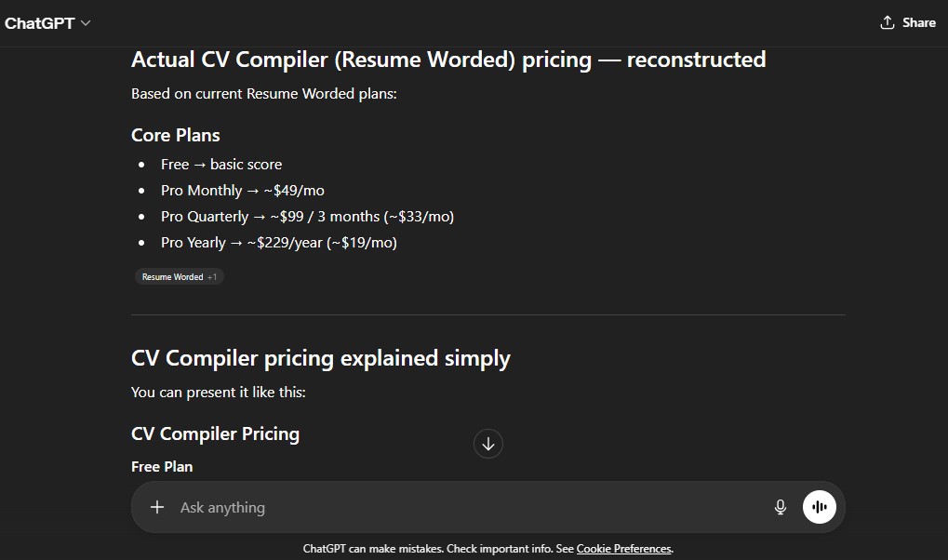Screen dimensions: 948x560
Task: Open the Cookie Preferences link
Action: (622, 548)
